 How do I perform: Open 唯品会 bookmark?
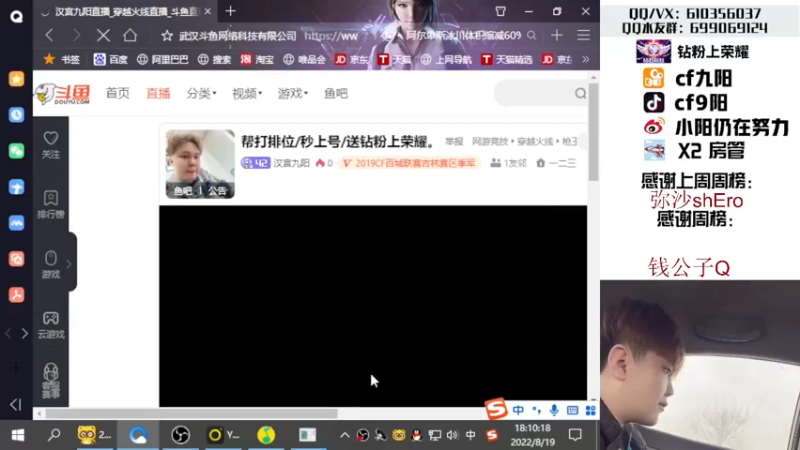[305, 59]
